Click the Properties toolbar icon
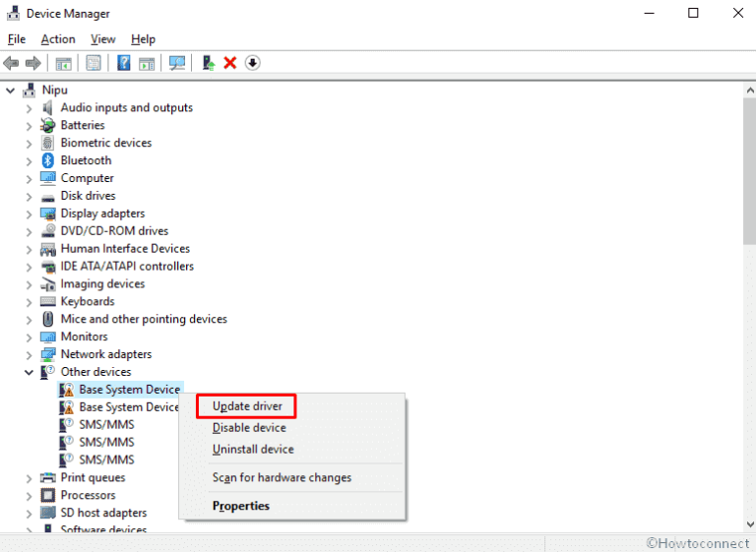756x552 pixels. pos(94,63)
